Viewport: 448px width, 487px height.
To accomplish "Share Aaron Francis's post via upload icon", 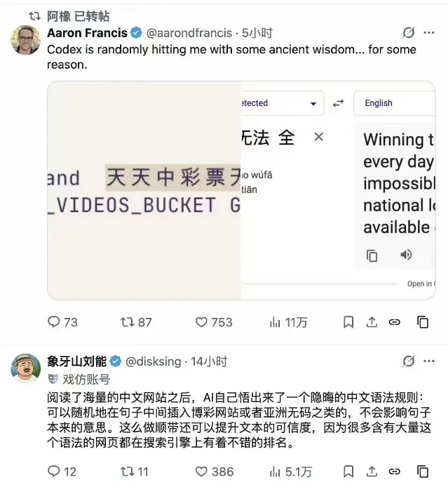I will pos(372,322).
